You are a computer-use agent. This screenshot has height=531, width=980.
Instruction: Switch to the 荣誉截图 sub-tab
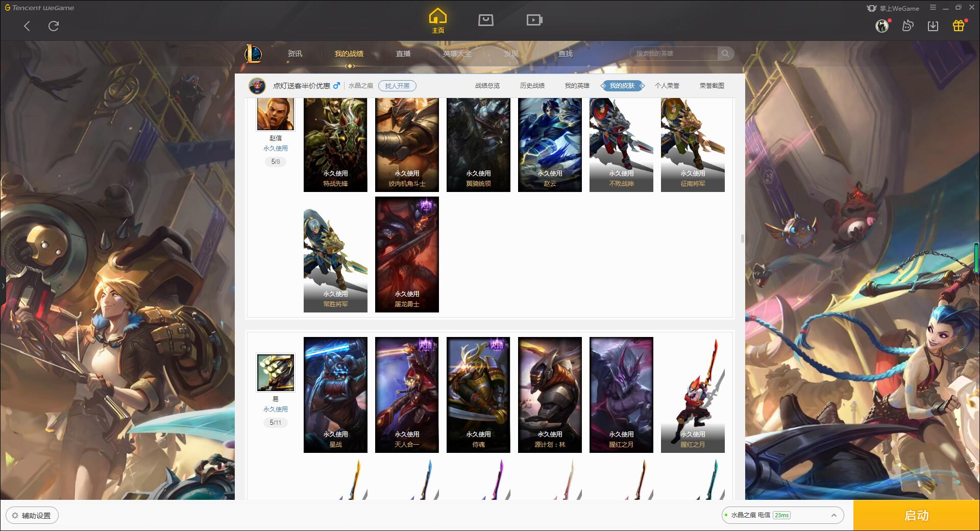pos(712,86)
